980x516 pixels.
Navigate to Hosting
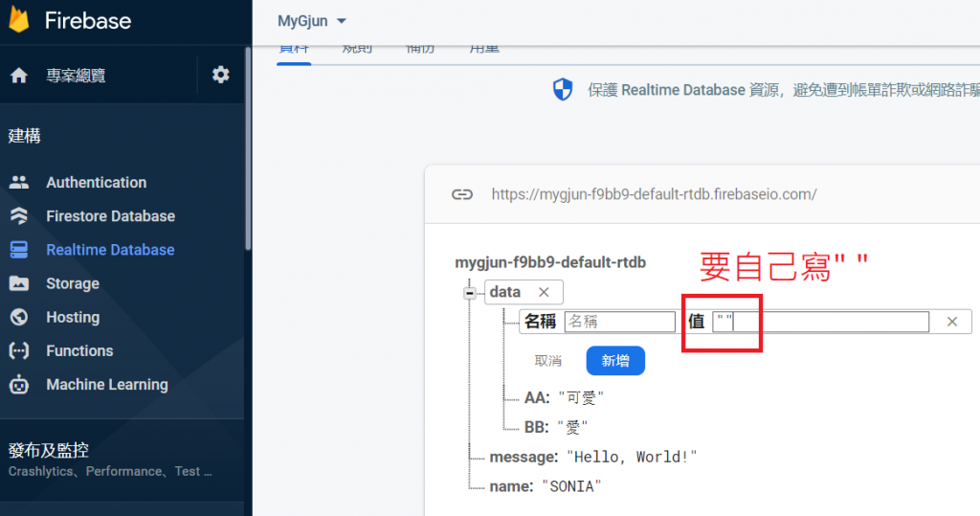pyautogui.click(x=73, y=317)
